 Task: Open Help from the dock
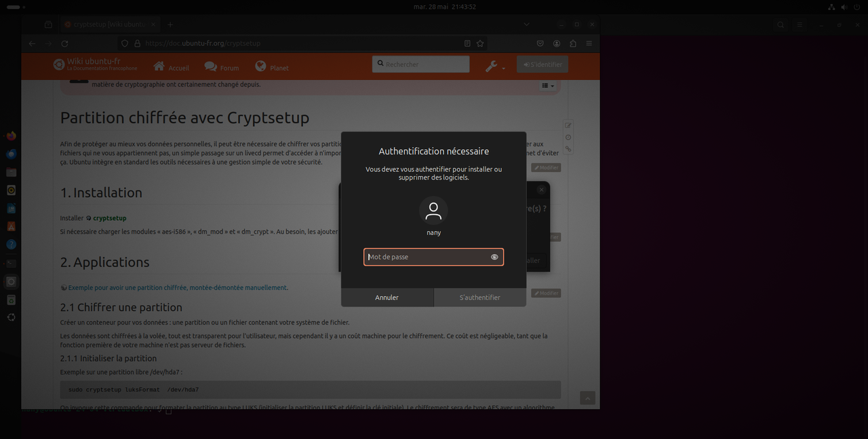click(11, 245)
